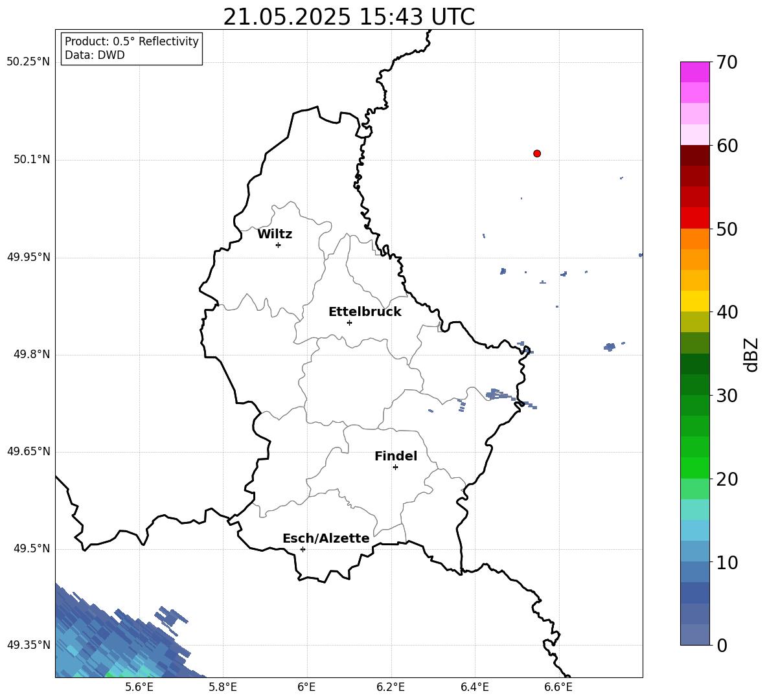
Task: Click the Ettelbruck station cross marker
Action: point(349,322)
